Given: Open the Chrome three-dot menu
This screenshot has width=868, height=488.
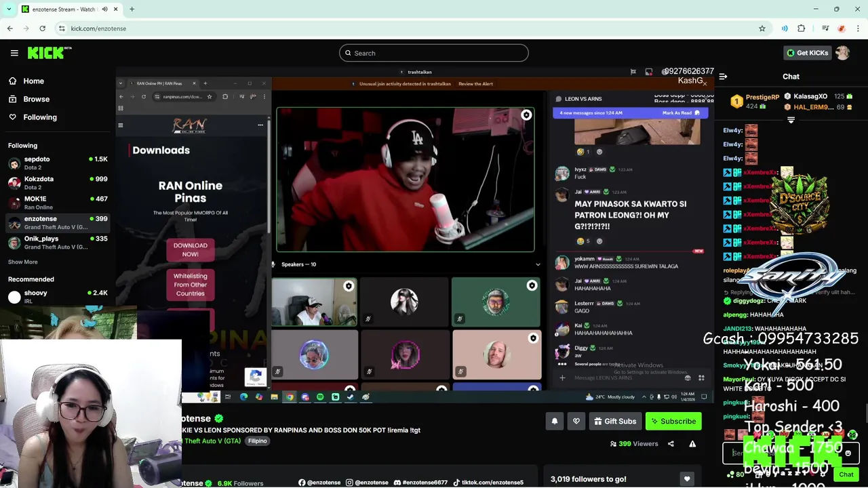Looking at the screenshot, I should coord(859,28).
